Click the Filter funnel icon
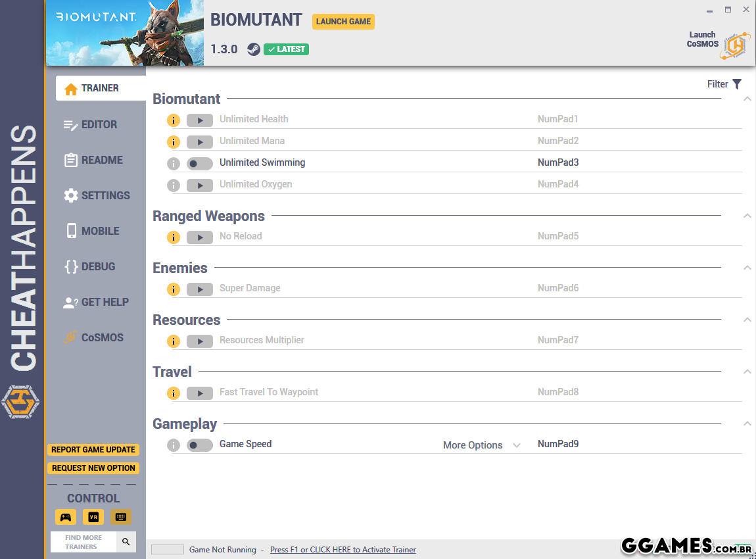 737,84
